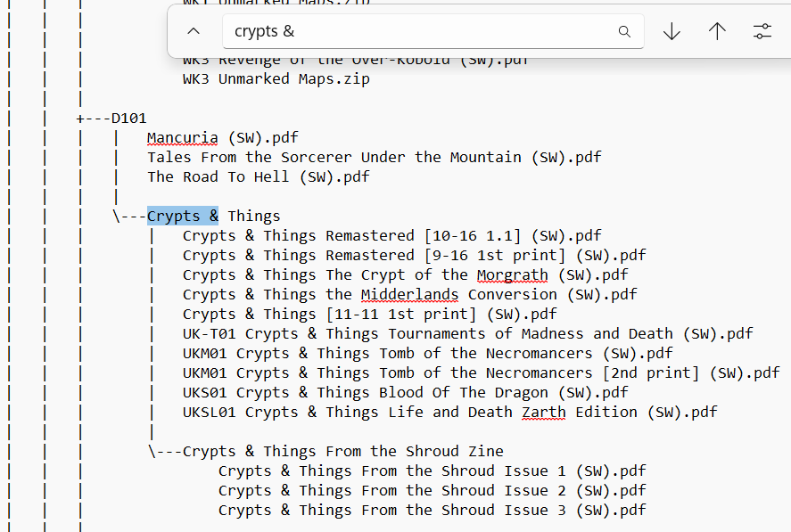Click 'Tales From the Sorcerer Under the Mountain' line
The width and height of the screenshot is (791, 532).
click(375, 158)
